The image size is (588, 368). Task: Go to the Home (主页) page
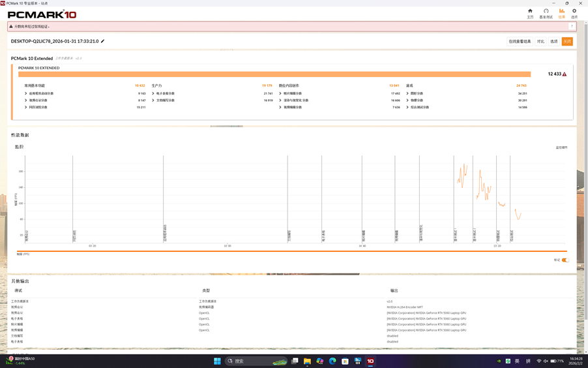pos(530,14)
